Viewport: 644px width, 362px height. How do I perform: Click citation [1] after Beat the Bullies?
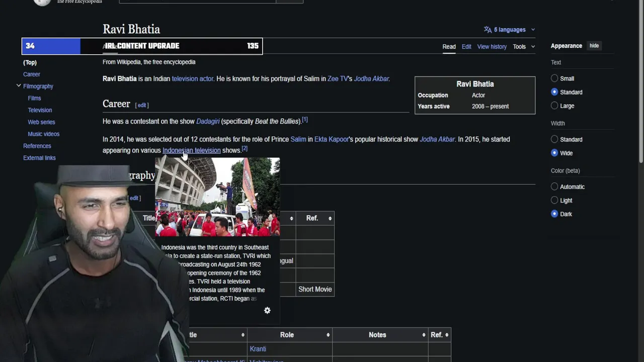(x=304, y=120)
